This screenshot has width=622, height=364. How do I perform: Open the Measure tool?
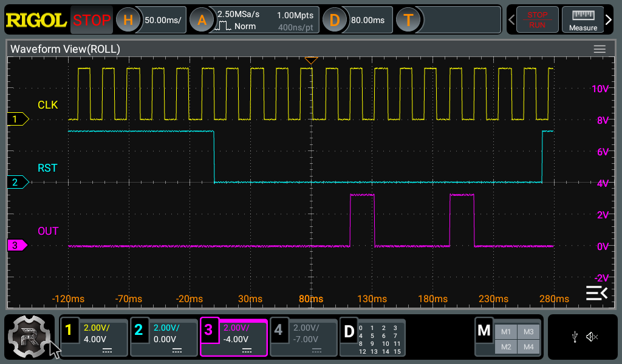coord(583,20)
